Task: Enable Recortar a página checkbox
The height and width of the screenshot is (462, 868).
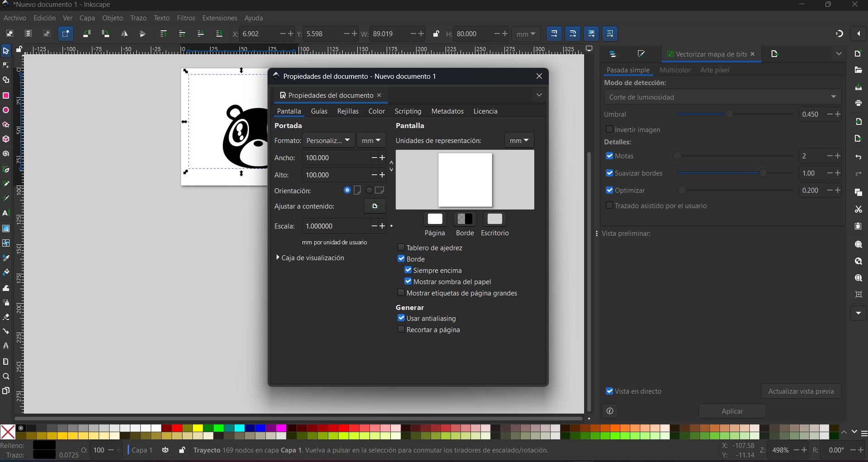Action: pyautogui.click(x=401, y=329)
